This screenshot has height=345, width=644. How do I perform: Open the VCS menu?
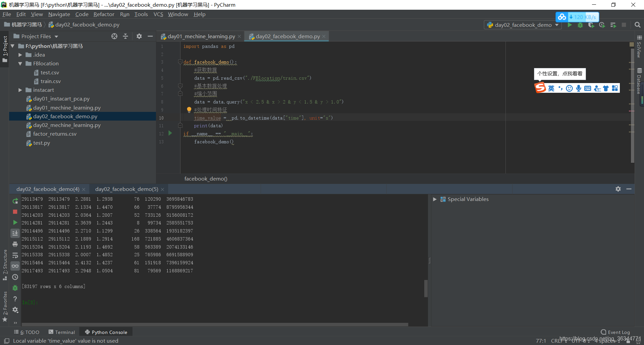click(158, 14)
